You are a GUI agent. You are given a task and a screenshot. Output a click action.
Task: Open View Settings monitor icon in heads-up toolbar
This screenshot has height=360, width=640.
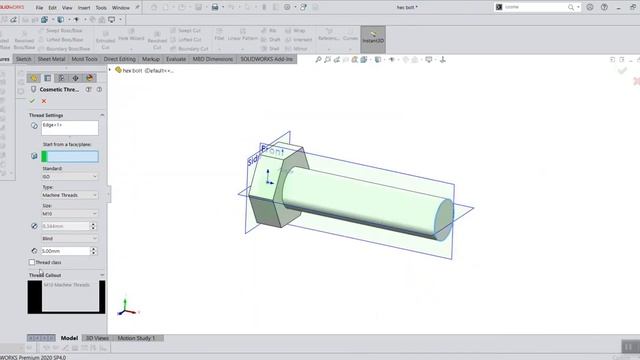point(429,60)
